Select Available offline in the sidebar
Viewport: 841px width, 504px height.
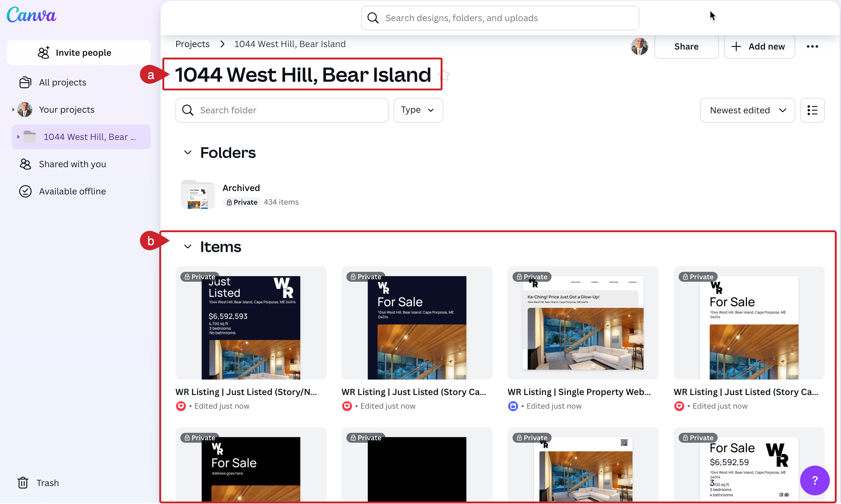tap(73, 191)
